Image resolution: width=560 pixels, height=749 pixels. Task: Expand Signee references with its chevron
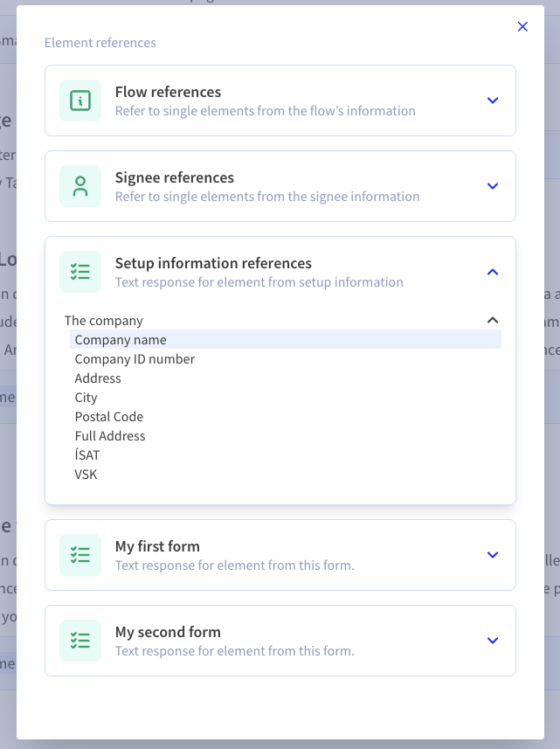[x=493, y=186]
